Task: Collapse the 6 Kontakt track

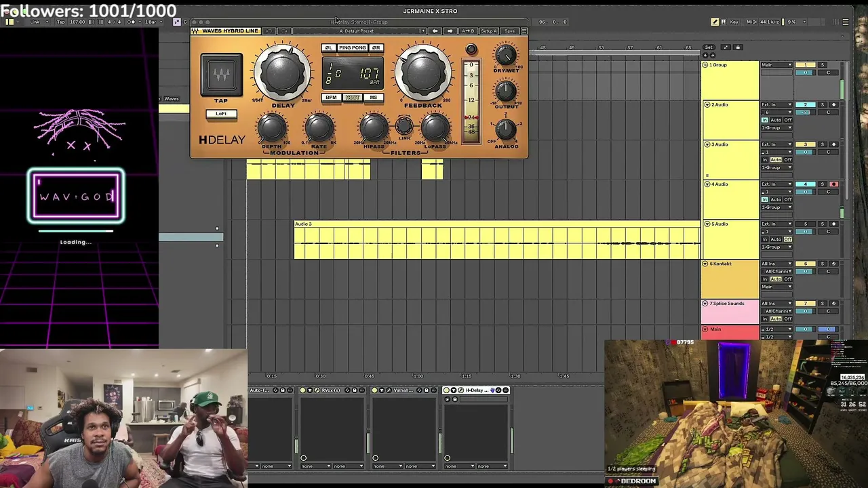Action: pyautogui.click(x=705, y=264)
